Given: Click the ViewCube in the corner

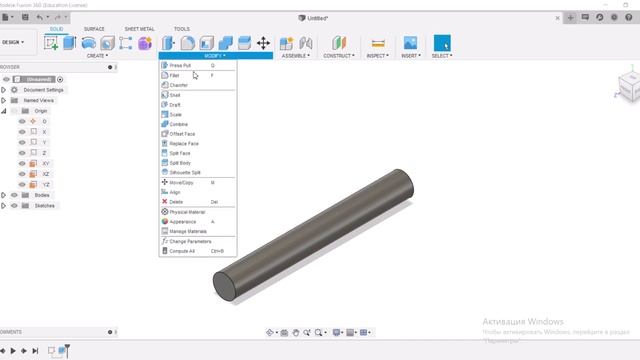Looking at the screenshot, I should coord(629,87).
